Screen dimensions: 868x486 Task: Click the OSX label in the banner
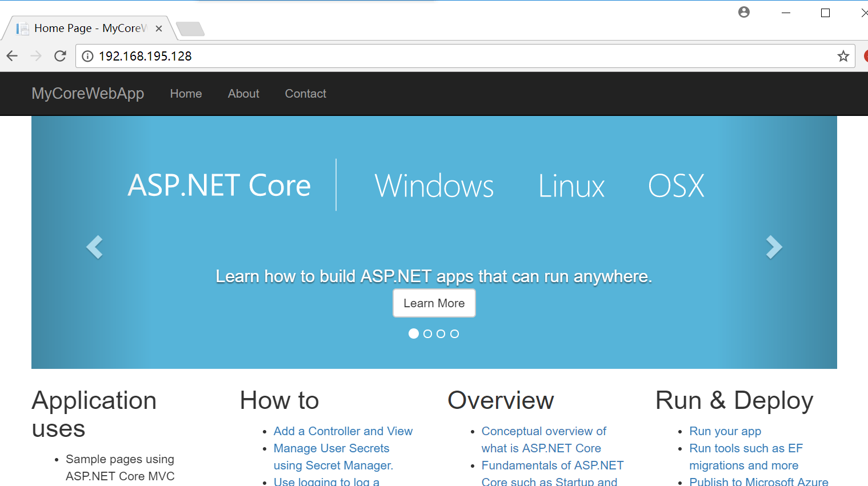click(x=676, y=186)
